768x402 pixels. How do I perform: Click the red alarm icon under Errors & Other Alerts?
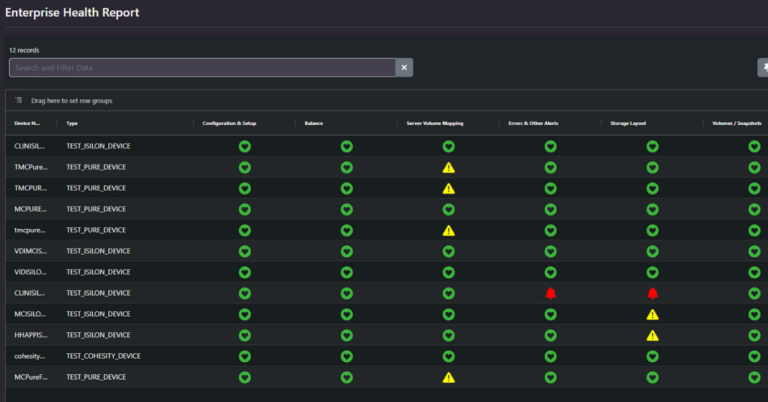pos(550,293)
